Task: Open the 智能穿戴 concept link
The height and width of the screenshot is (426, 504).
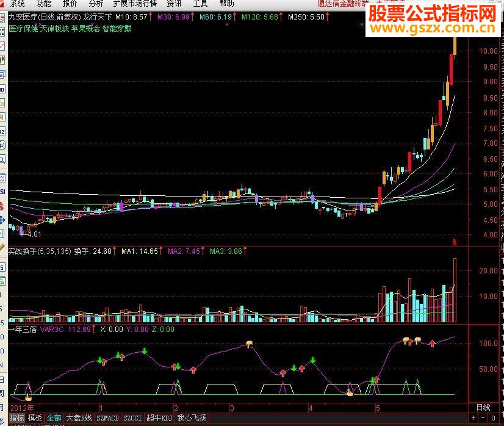Action: pos(117,29)
